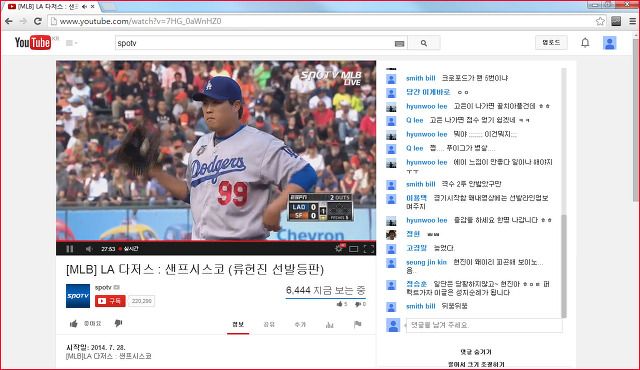Open seung jin kin's chat username

click(426, 262)
